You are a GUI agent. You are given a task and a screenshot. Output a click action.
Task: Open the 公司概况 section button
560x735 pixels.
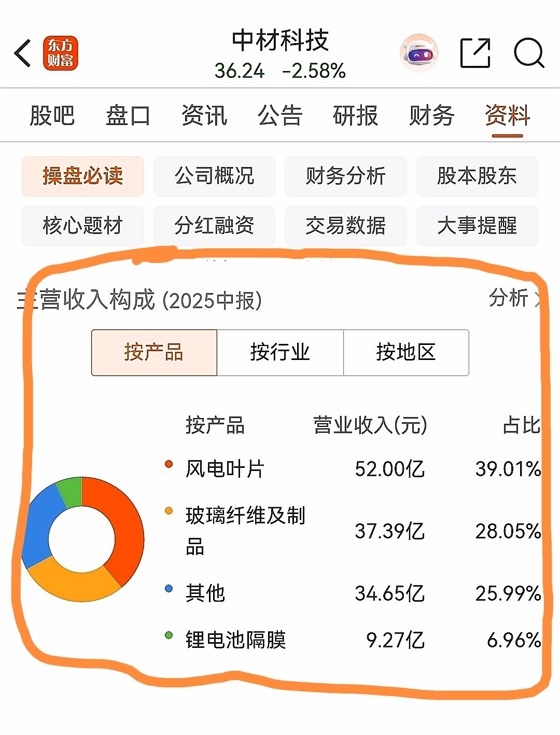coord(214,176)
